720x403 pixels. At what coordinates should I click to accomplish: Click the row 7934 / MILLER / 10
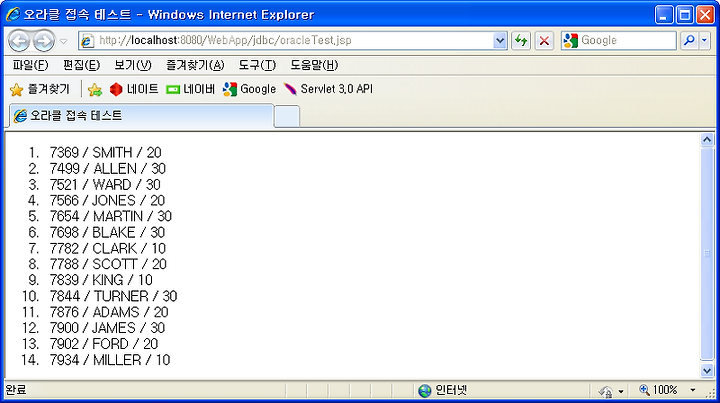pos(110,360)
